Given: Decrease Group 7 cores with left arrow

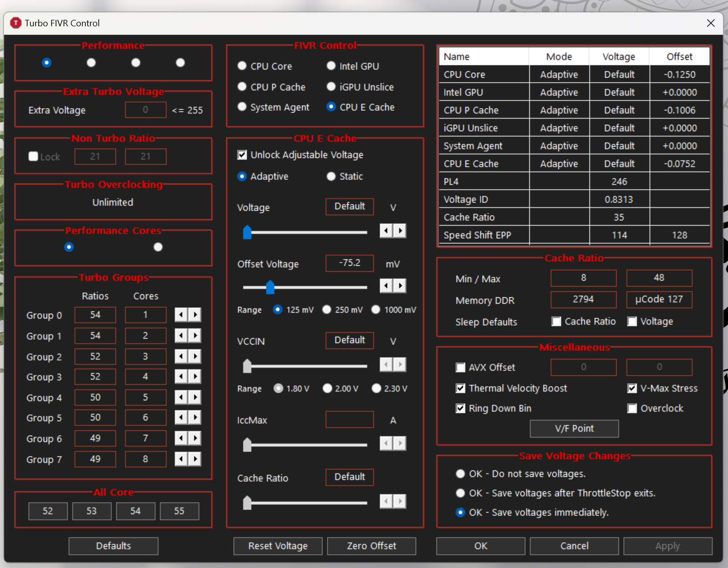Looking at the screenshot, I should click(181, 459).
